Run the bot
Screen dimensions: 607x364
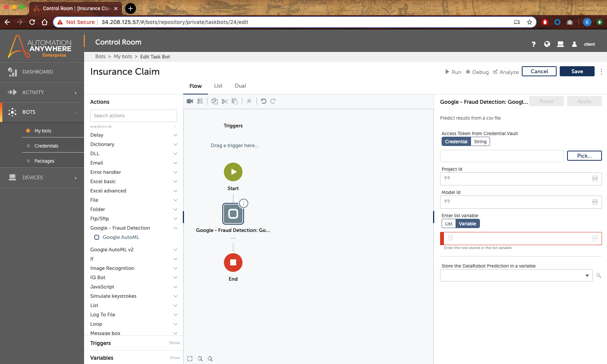(x=453, y=72)
